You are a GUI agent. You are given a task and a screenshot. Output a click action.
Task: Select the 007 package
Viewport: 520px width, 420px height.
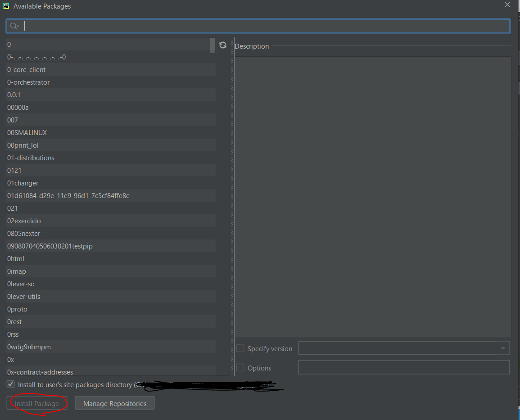(x=110, y=120)
